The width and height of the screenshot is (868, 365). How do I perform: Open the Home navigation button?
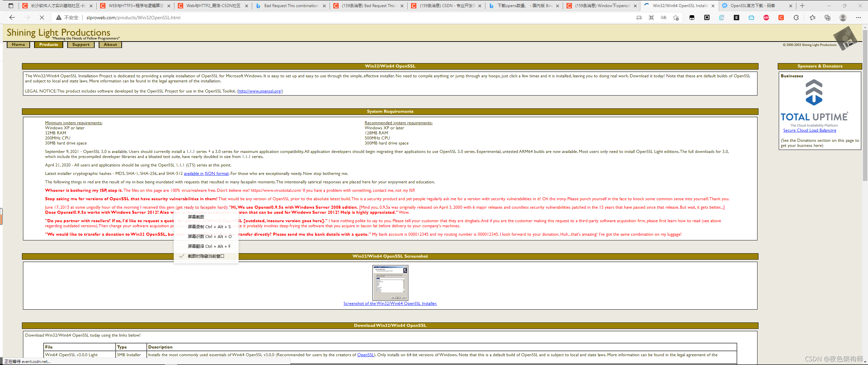tap(18, 45)
